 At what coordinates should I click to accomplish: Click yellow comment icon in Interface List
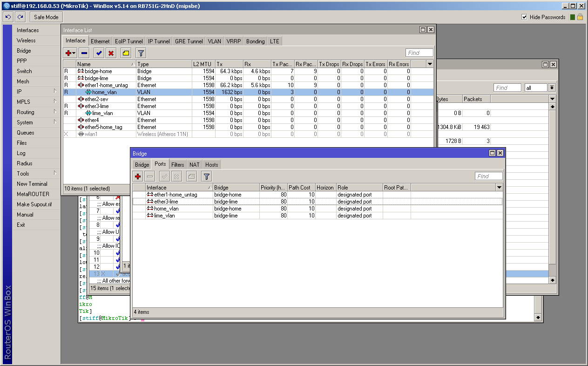click(126, 53)
